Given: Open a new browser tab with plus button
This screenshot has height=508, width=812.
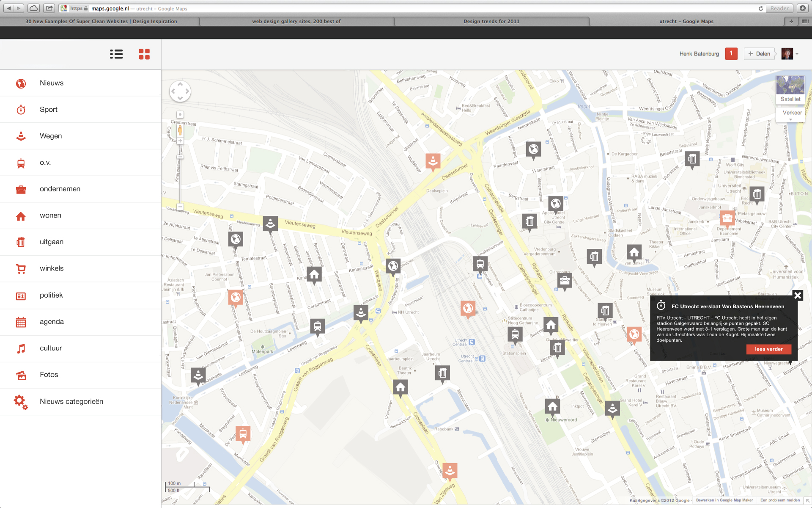Looking at the screenshot, I should pos(791,21).
